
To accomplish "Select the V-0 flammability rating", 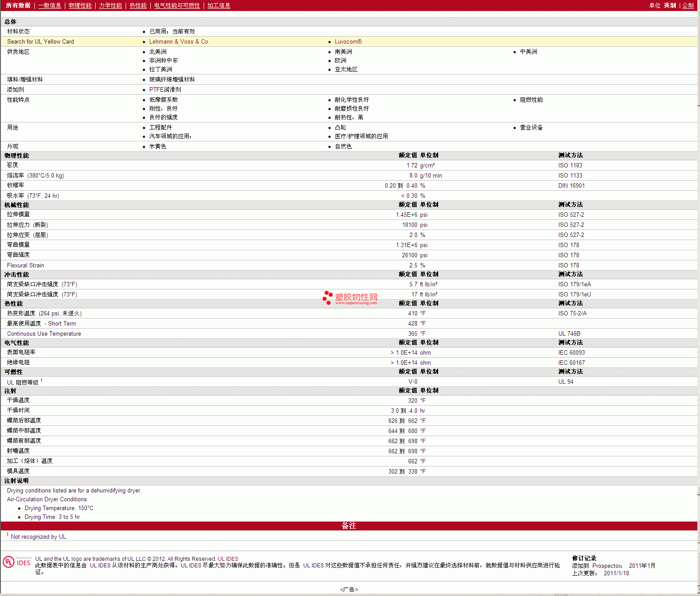I will coord(413,381).
